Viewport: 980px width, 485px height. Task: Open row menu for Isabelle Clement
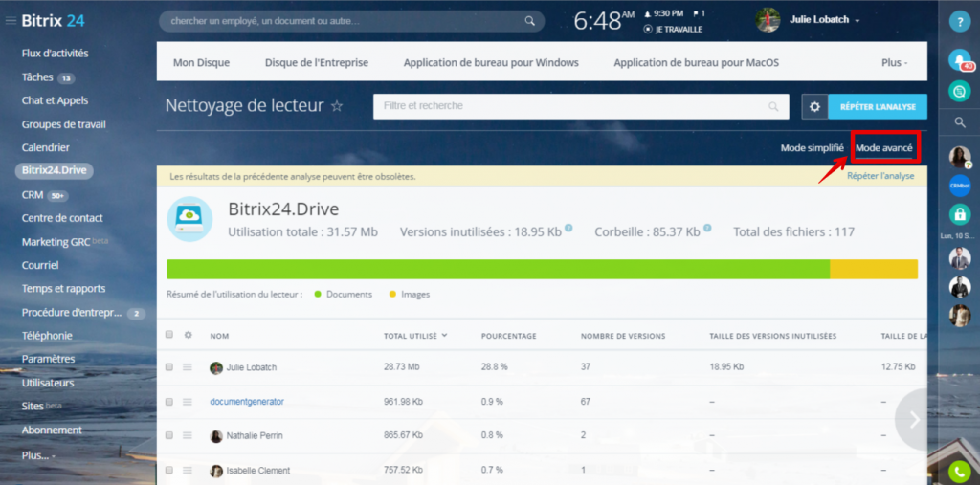(x=188, y=470)
